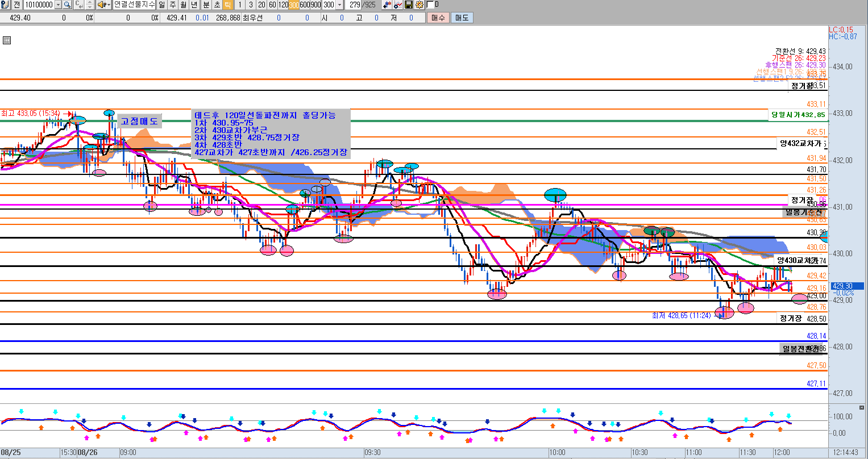The width and height of the screenshot is (868, 459).
Task: Select the 60 interval preset
Action: [x=272, y=5]
